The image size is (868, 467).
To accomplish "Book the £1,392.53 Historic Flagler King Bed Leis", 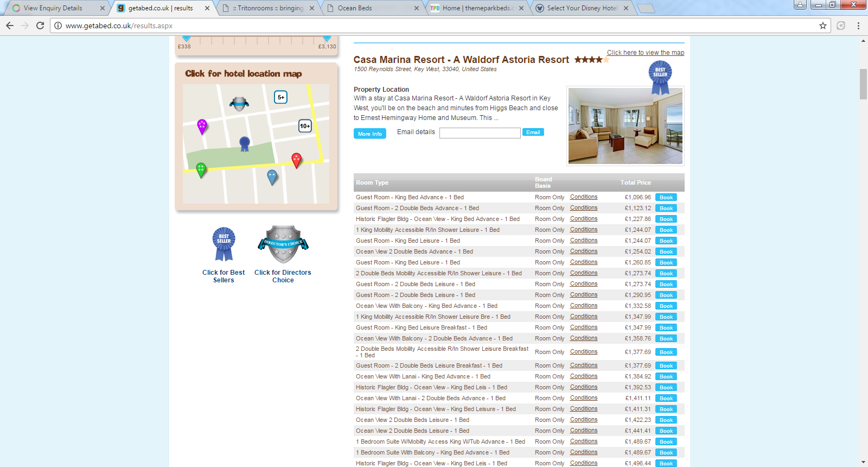I will [x=666, y=388].
